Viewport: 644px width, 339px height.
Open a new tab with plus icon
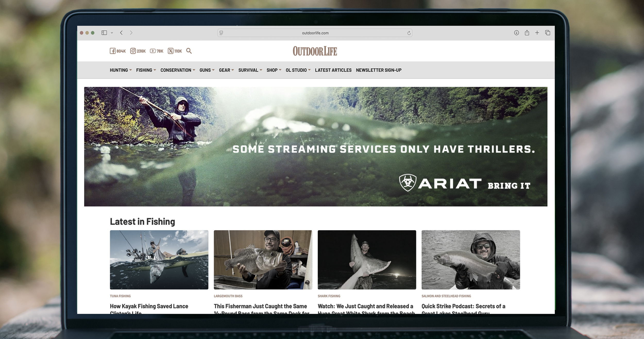(x=537, y=33)
